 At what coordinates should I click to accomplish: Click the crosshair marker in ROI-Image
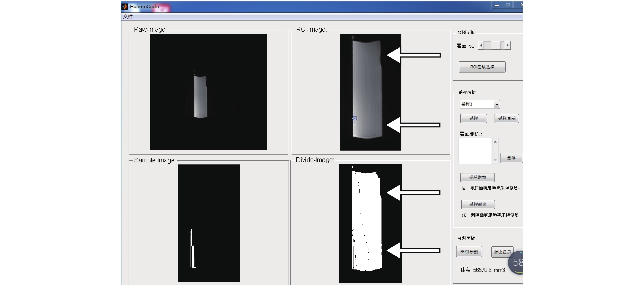pos(355,118)
